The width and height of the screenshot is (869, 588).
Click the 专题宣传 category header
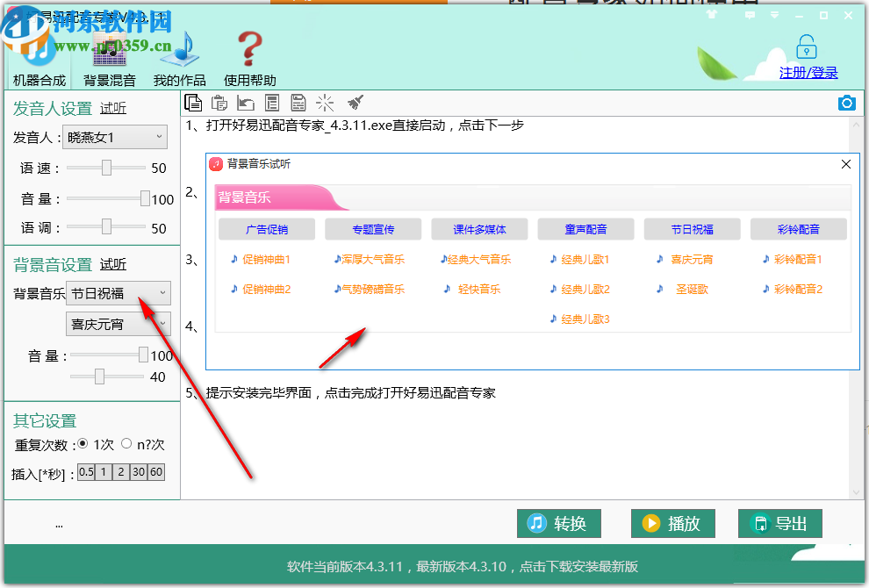pos(373,229)
